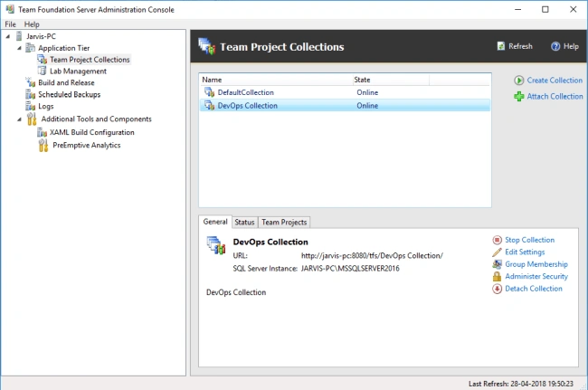Select Build and Release in the tree

coord(66,82)
